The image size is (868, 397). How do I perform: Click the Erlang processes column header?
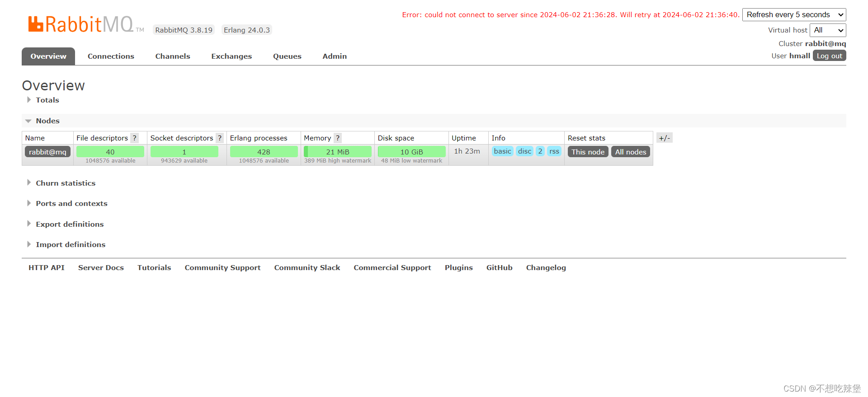click(259, 138)
